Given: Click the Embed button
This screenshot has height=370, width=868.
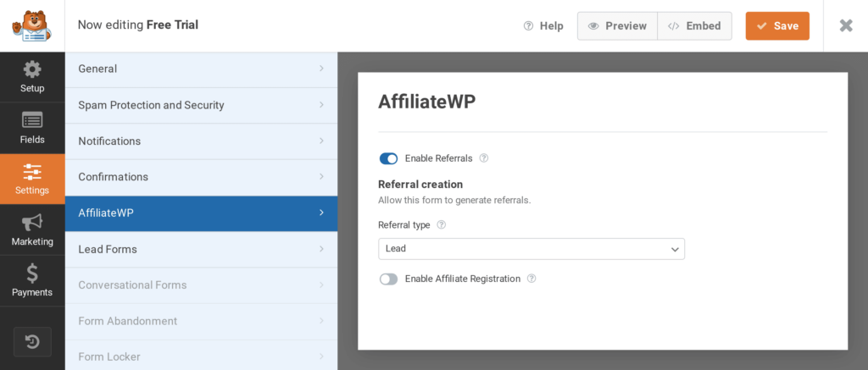Looking at the screenshot, I should pos(695,26).
